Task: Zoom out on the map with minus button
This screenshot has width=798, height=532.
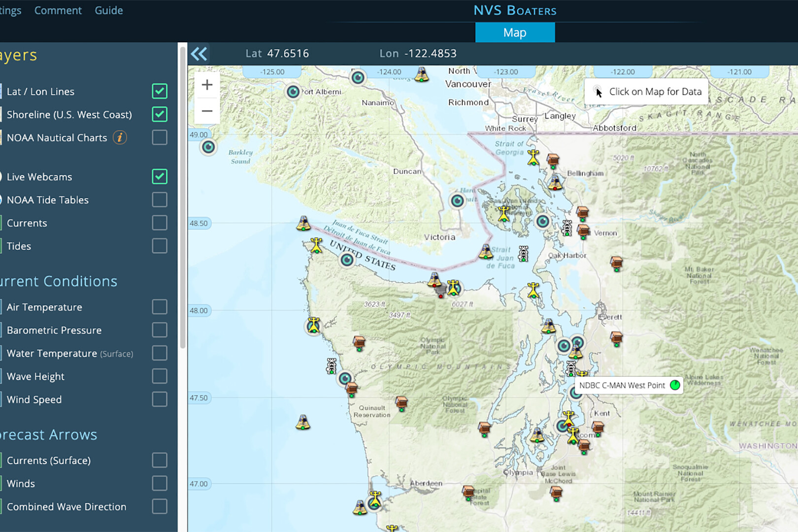Action: pos(207,111)
